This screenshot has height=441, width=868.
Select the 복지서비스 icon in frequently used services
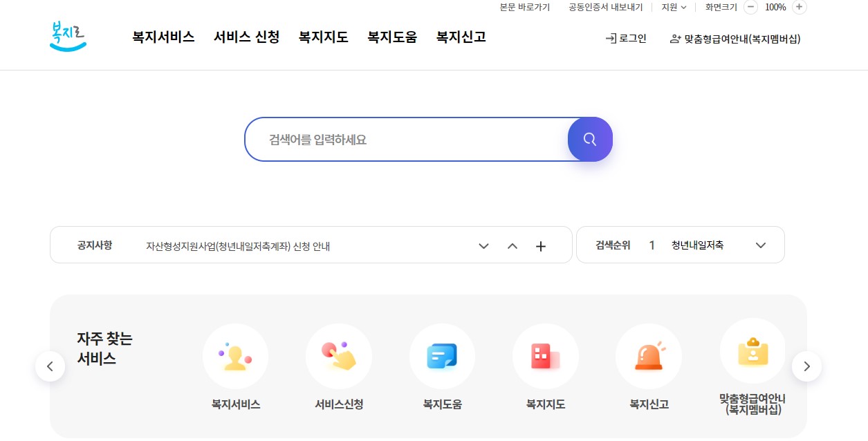[x=235, y=356]
